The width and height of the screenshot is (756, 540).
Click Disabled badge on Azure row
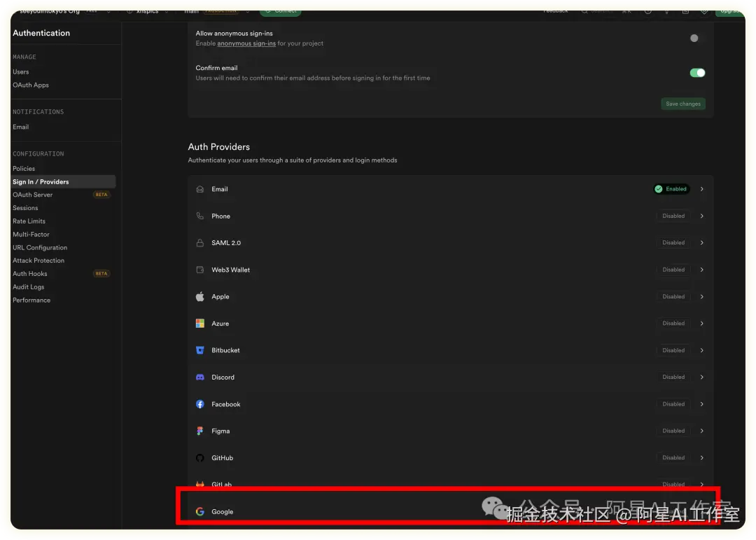673,324
